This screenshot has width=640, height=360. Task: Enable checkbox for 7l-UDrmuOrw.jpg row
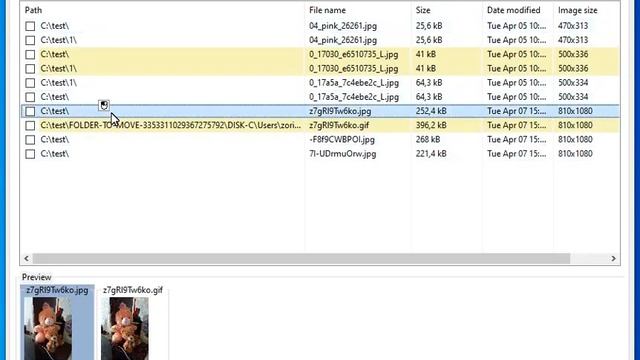[30, 154]
